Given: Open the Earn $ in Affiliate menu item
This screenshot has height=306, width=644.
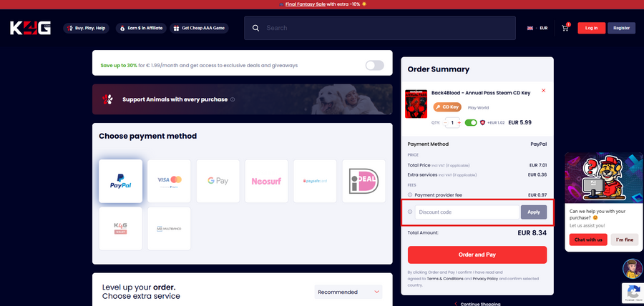Looking at the screenshot, I should click(141, 29).
